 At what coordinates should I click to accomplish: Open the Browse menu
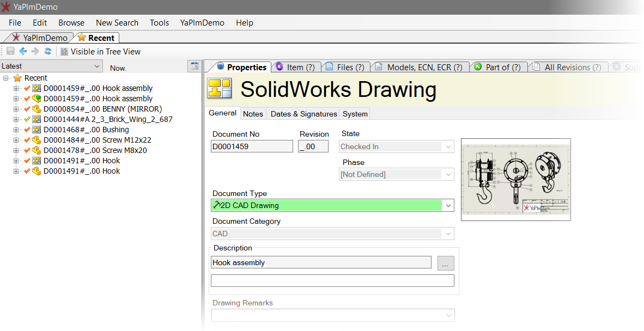[71, 22]
